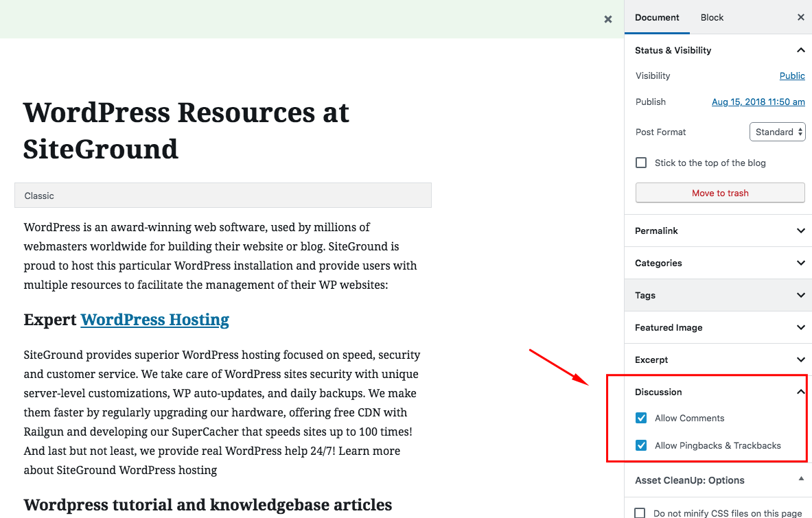Expand the Featured Image section
The width and height of the screenshot is (812, 518).
pyautogui.click(x=800, y=327)
